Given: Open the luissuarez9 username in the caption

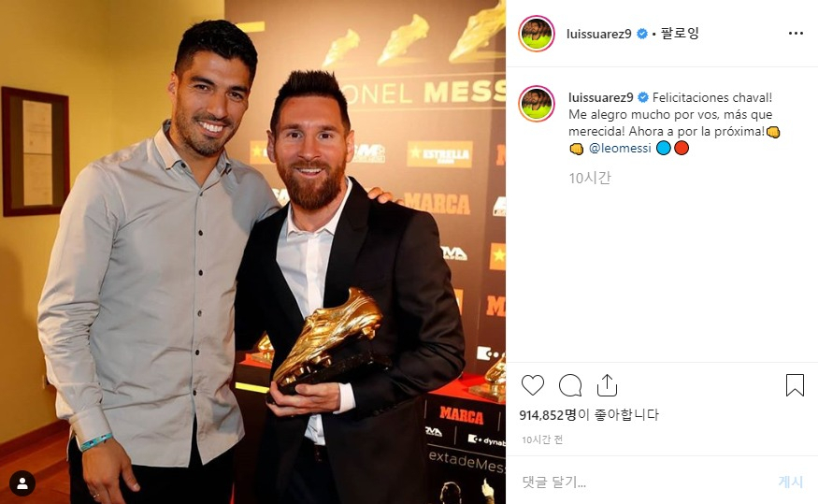Looking at the screenshot, I should tap(600, 97).
